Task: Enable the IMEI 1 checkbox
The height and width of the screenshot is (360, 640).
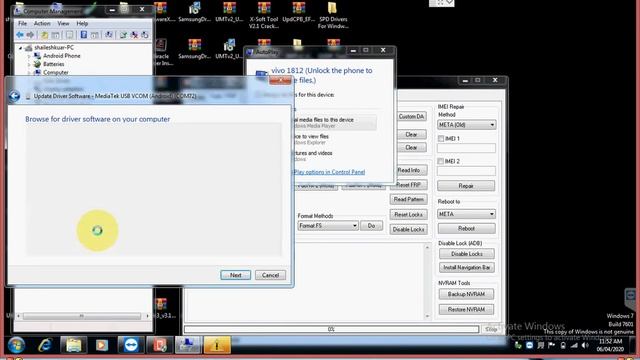Action: (x=441, y=139)
